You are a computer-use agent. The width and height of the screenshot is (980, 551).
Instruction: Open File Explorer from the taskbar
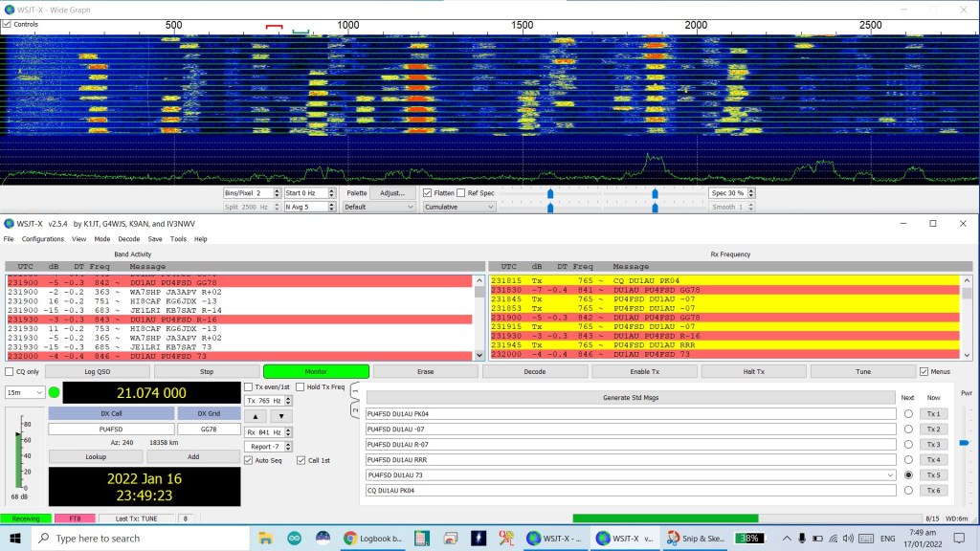265,539
